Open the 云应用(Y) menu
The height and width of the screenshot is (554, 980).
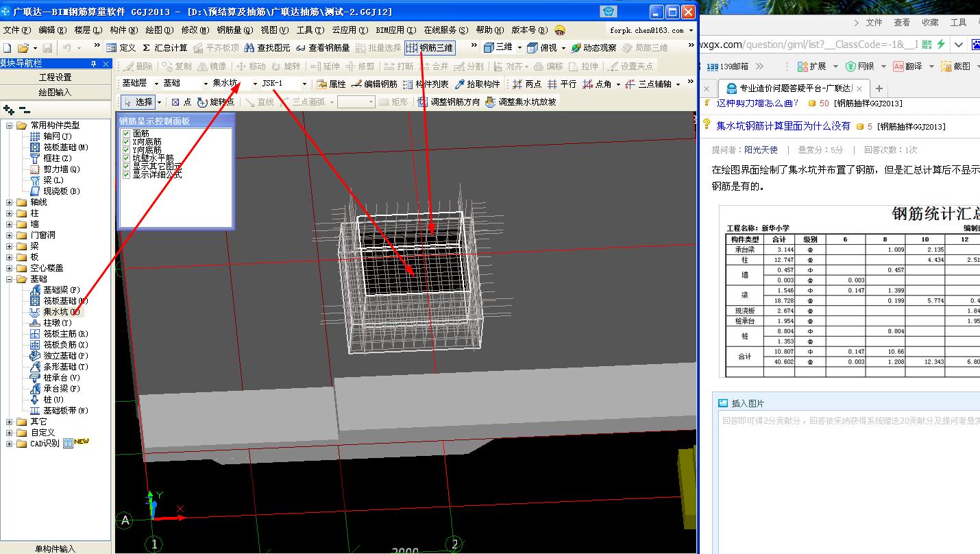pos(350,30)
